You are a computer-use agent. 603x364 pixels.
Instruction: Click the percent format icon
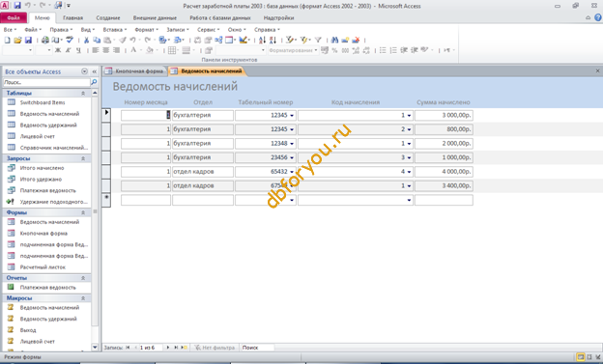pos(334,50)
